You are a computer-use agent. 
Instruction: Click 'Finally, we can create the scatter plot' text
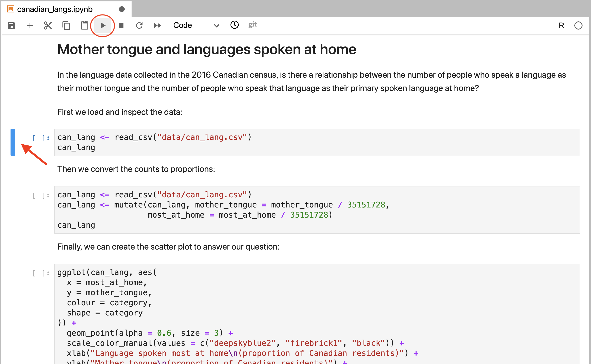pyautogui.click(x=168, y=247)
